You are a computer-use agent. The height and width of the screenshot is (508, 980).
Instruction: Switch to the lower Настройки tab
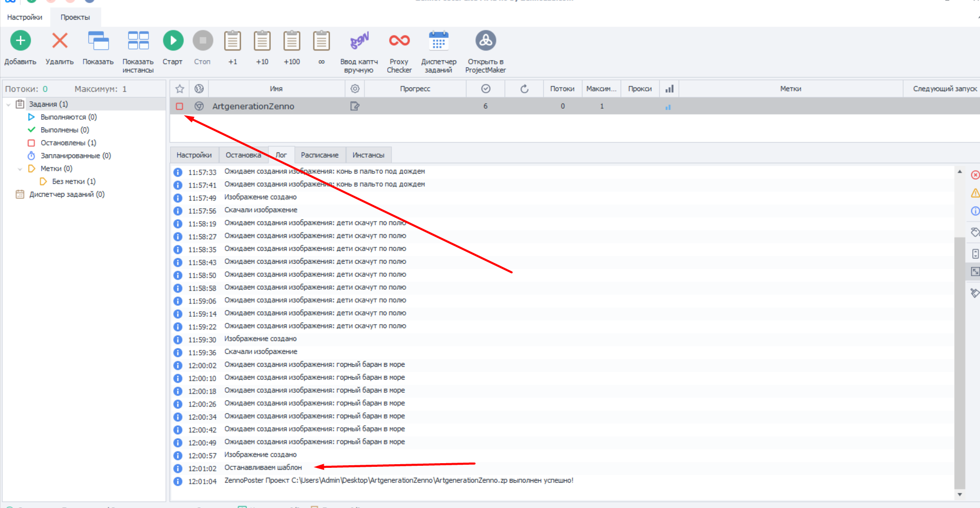pos(194,155)
